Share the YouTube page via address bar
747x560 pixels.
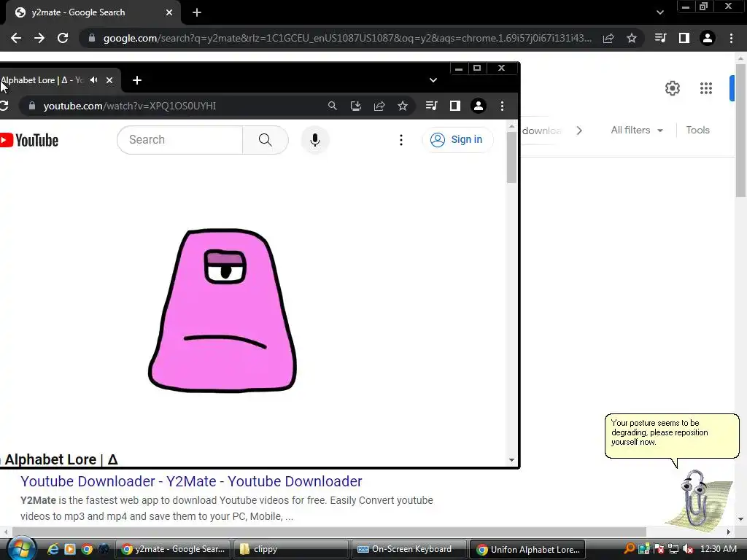[x=379, y=106]
